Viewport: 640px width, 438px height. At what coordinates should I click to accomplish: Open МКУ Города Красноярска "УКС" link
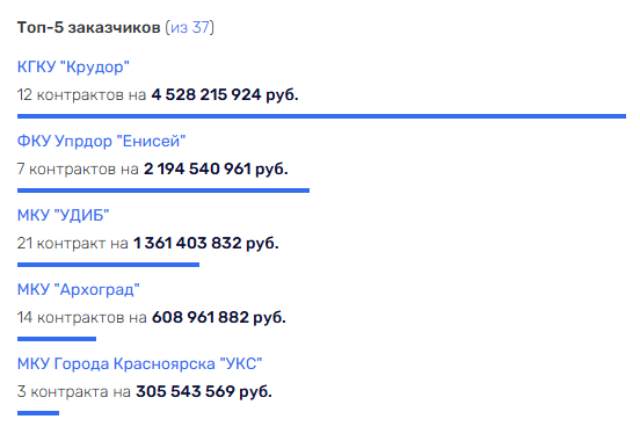pos(140,364)
